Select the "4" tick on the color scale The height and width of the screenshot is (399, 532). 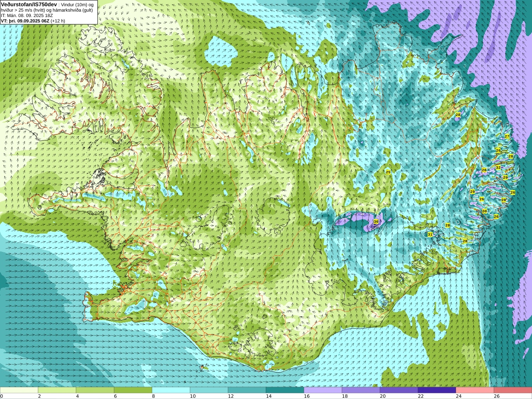pos(77,396)
